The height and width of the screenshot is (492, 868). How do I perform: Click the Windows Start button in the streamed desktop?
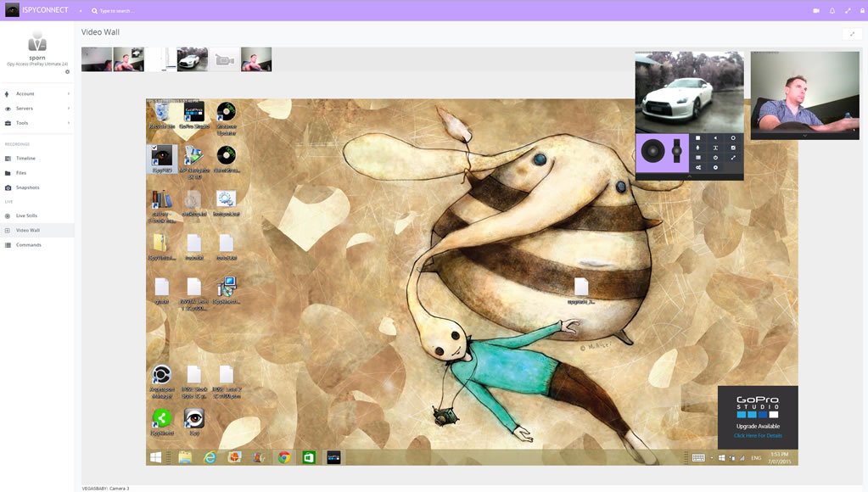(155, 457)
